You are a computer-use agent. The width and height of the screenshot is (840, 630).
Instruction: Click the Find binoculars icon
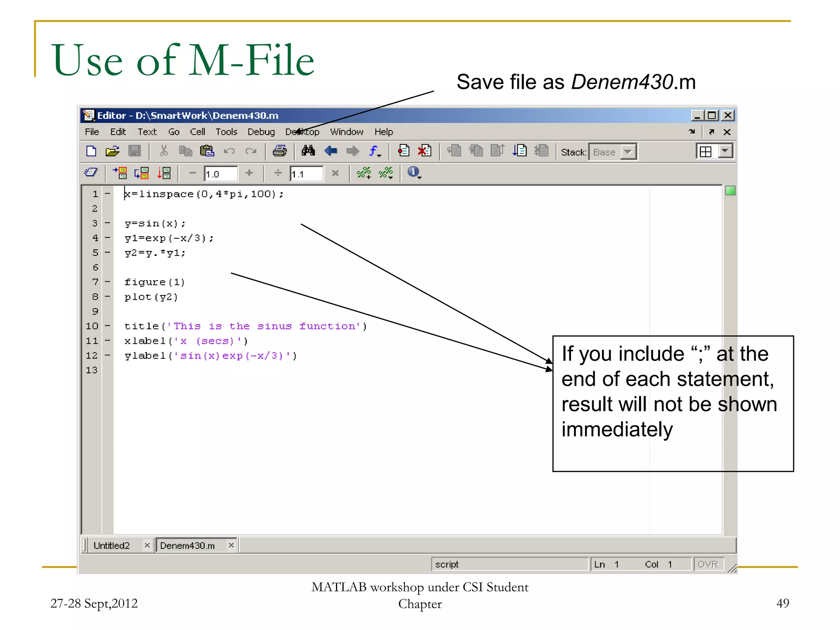tap(308, 151)
